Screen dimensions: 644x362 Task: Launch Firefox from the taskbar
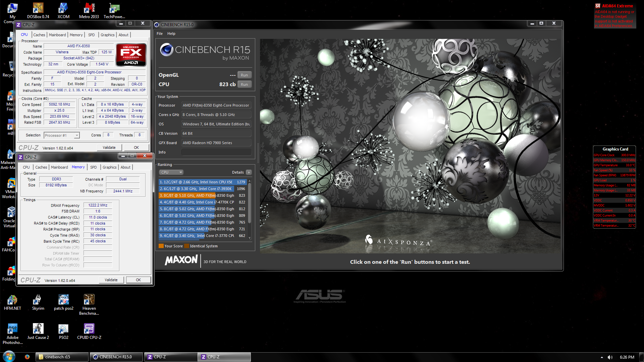(27, 357)
